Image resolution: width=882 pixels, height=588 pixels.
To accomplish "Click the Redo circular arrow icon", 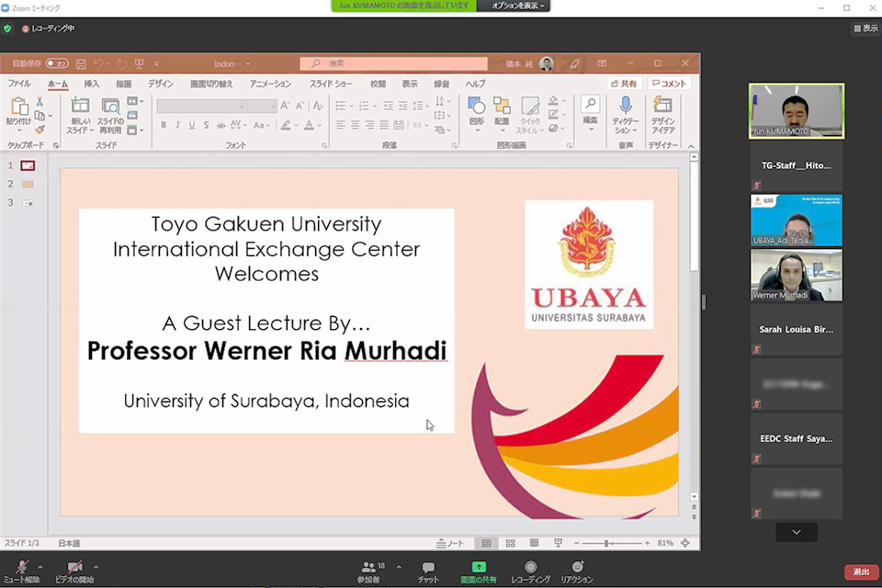I will [121, 63].
